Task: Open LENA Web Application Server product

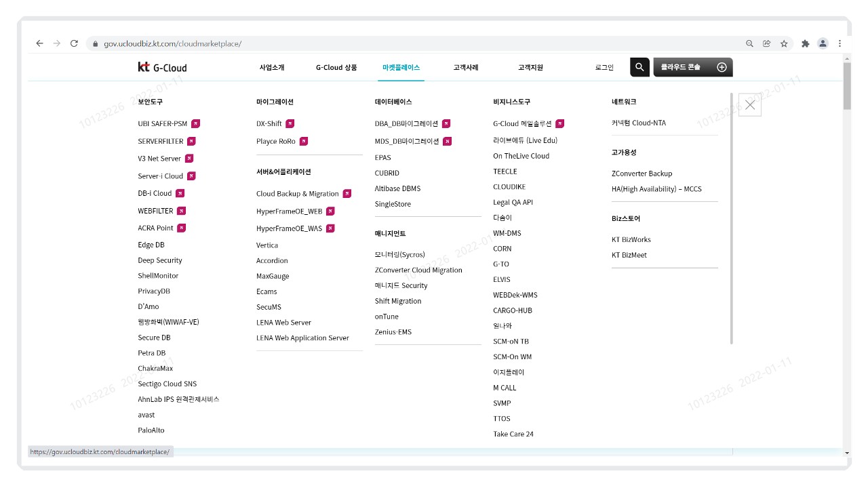Action: (302, 338)
